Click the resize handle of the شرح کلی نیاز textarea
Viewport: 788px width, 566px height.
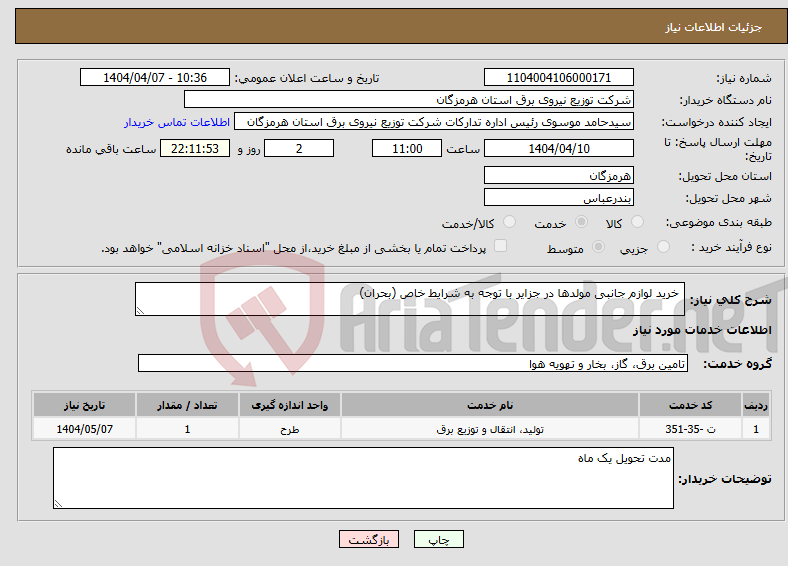140,311
